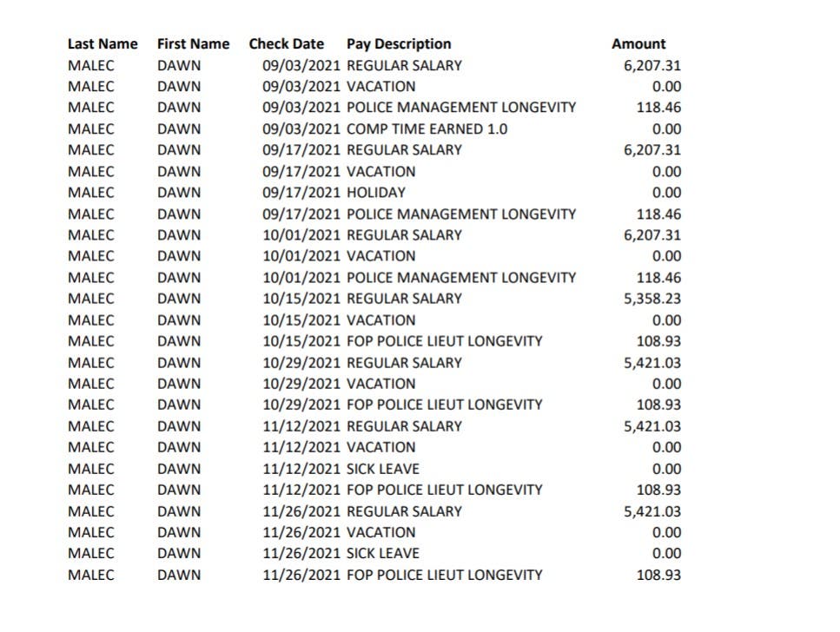Screen dimensions: 840x632
Task: Select SICK LEAVE entry dated 11/26/2021
Action: point(382,553)
